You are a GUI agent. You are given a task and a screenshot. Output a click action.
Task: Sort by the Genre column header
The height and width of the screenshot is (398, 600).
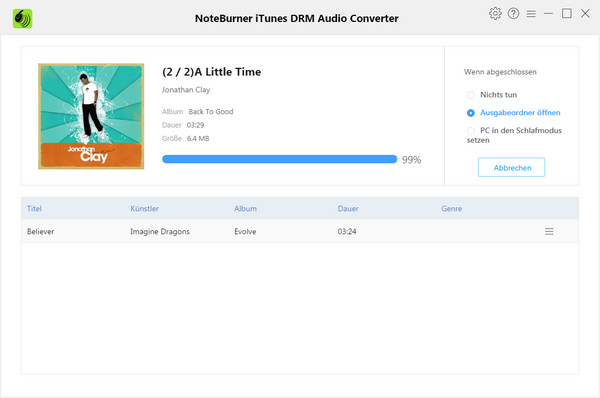point(452,209)
